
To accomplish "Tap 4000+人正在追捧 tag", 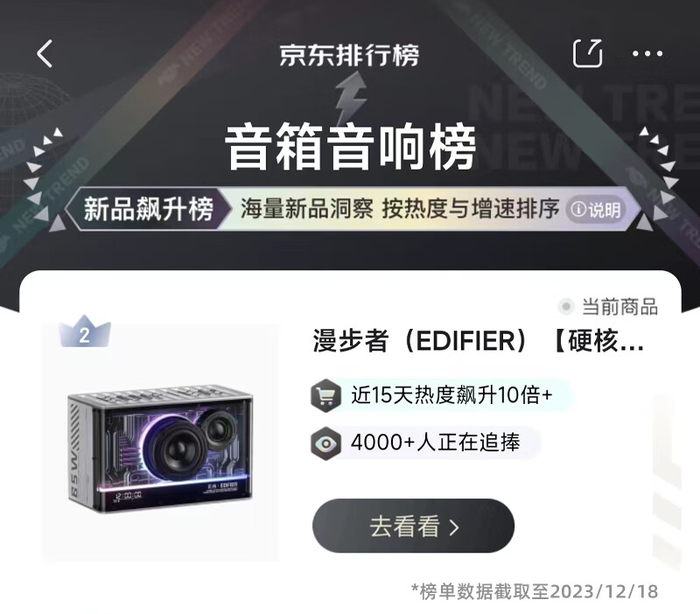I will pyautogui.click(x=435, y=443).
